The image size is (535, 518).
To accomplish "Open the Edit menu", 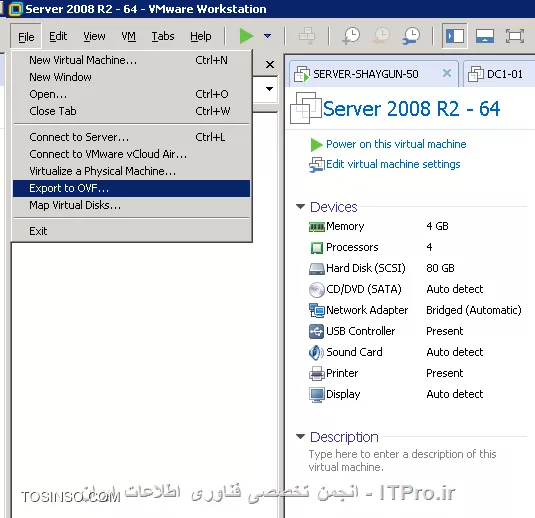I will point(58,36).
